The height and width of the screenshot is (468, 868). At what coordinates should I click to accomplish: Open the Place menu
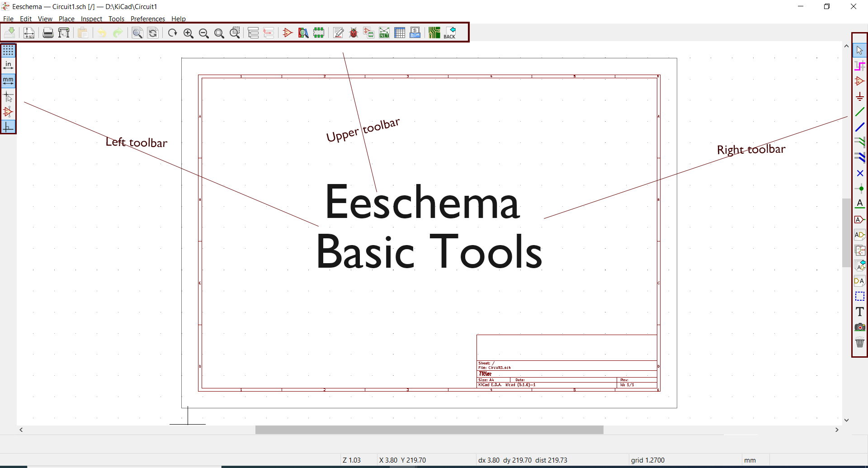(66, 19)
